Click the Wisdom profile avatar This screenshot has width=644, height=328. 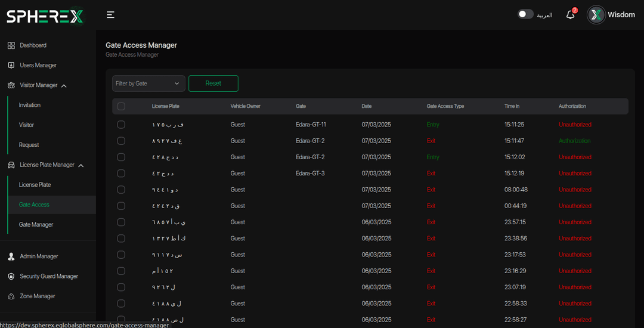click(x=596, y=15)
